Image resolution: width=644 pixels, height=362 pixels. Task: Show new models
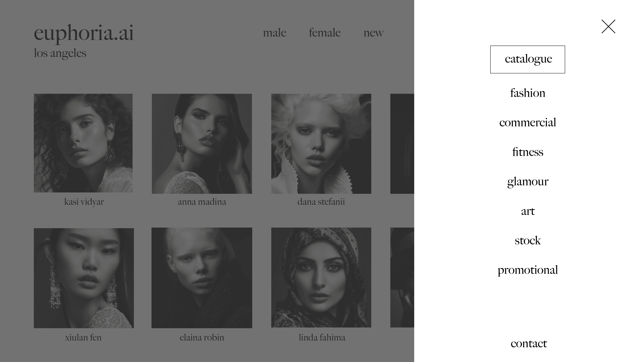[374, 33]
